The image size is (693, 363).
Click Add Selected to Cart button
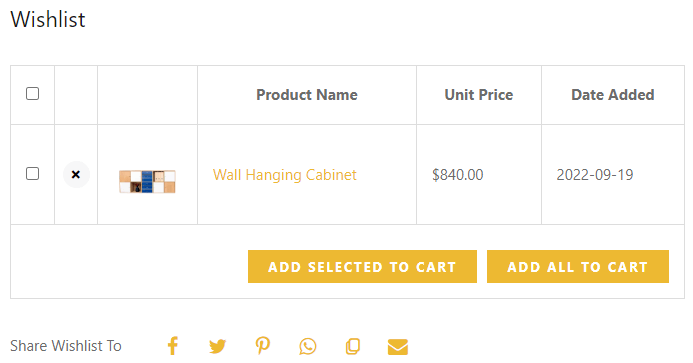(362, 267)
